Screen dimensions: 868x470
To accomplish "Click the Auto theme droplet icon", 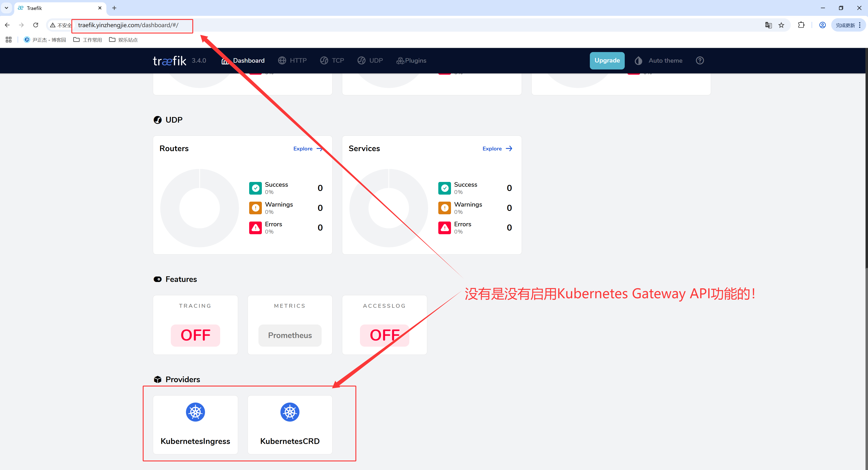I will (638, 61).
